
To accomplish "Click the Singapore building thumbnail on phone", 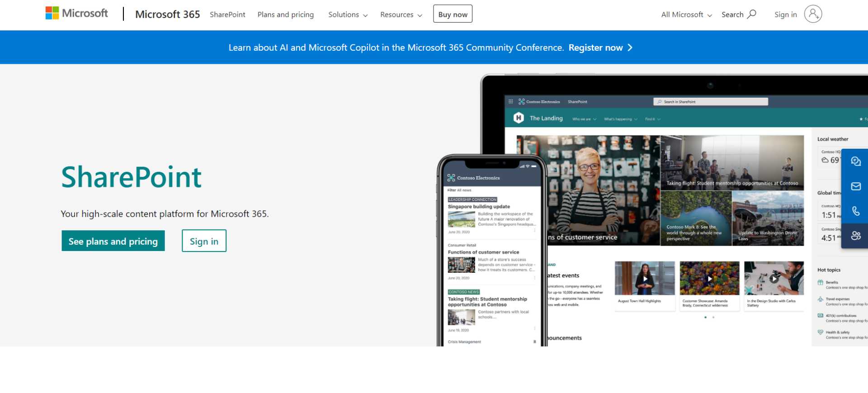I will coord(461,219).
